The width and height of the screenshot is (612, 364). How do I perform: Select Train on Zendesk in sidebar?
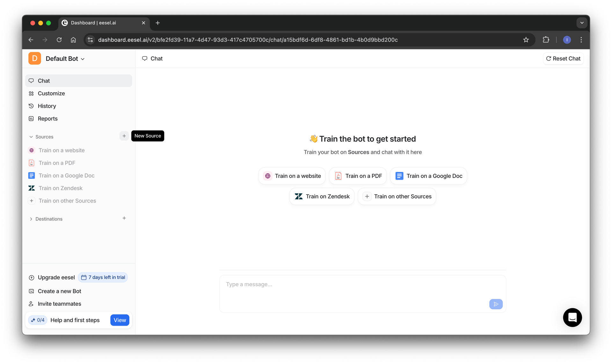(x=61, y=188)
